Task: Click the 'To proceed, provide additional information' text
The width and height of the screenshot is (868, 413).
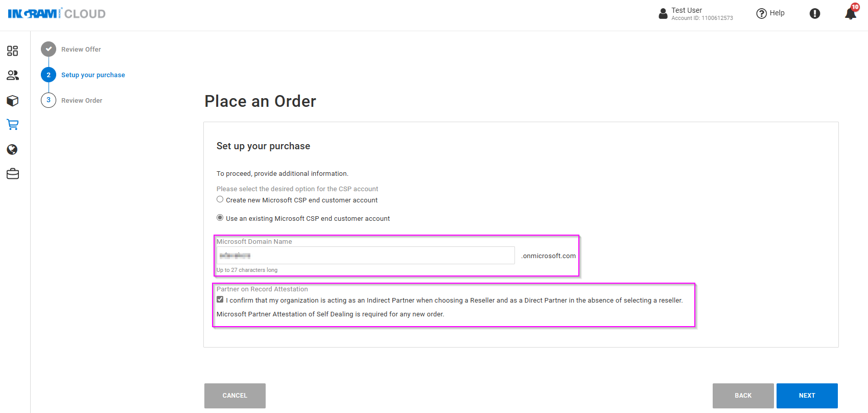Action: (283, 174)
